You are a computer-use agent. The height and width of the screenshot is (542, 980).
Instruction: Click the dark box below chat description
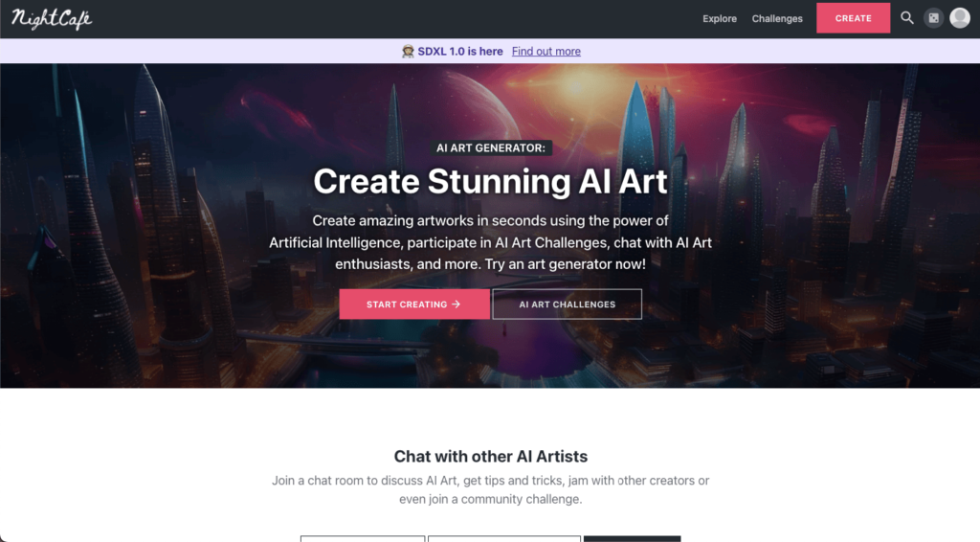[x=632, y=539]
